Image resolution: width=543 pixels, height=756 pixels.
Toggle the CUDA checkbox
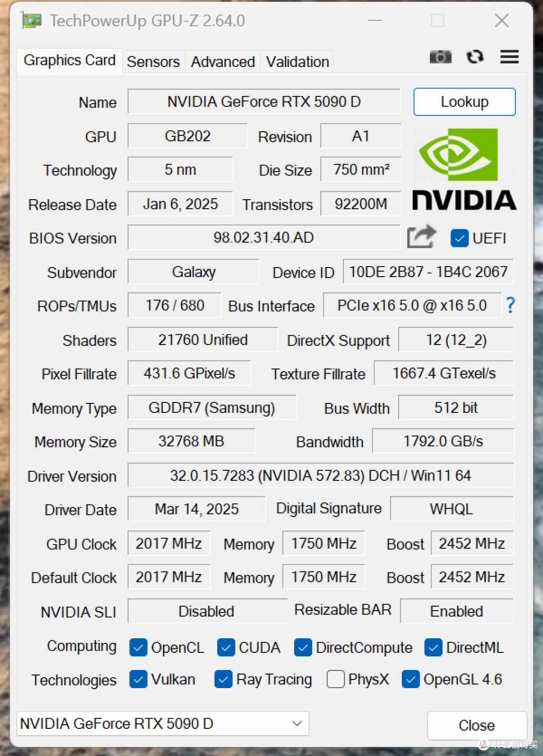click(226, 647)
